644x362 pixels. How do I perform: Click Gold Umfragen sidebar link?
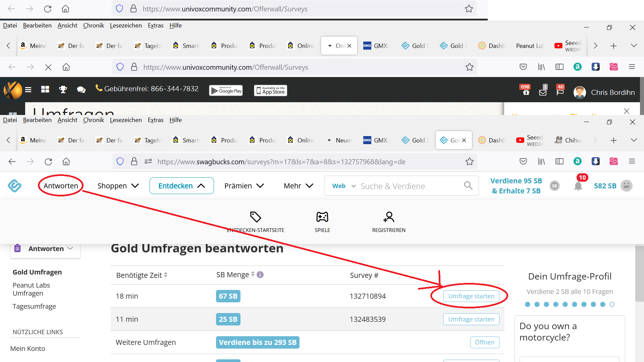[x=37, y=272]
